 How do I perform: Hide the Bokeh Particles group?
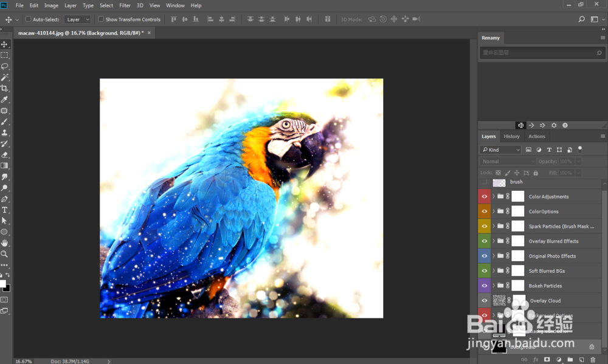click(485, 286)
